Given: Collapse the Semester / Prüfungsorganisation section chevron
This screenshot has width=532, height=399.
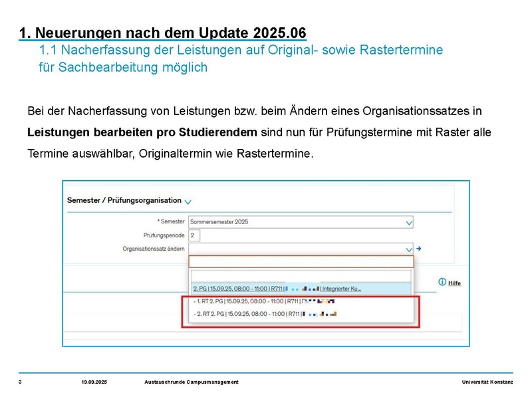Looking at the screenshot, I should coord(188,201).
